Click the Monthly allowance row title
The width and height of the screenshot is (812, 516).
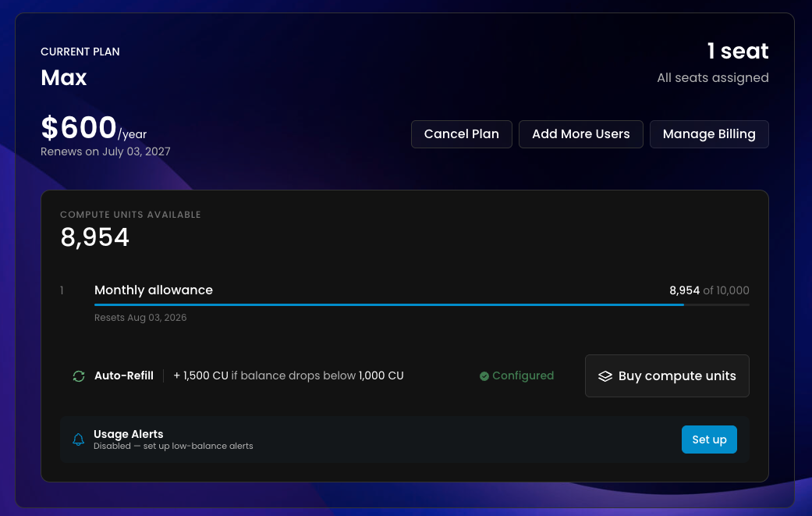pos(154,290)
